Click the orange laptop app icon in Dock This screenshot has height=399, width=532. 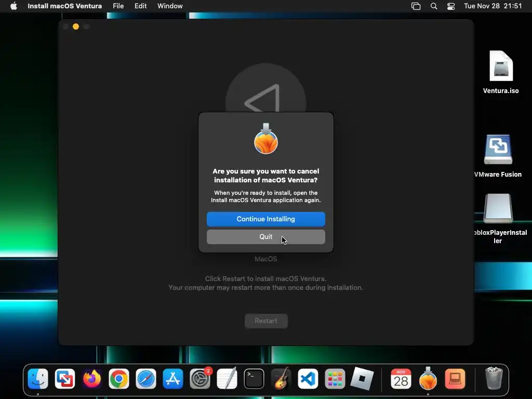pos(455,379)
